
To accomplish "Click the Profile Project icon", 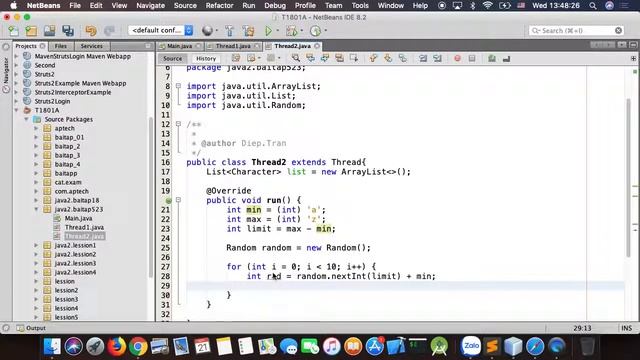I will click(x=315, y=31).
